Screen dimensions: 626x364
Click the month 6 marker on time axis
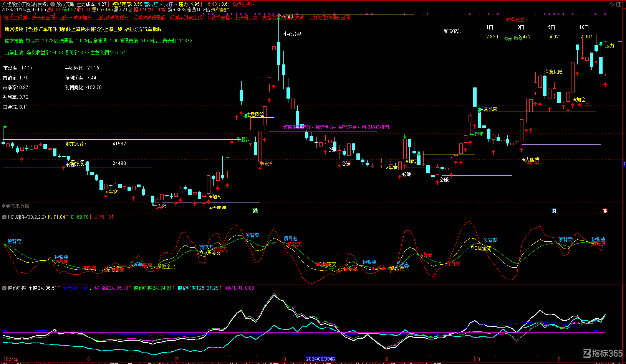[88, 359]
